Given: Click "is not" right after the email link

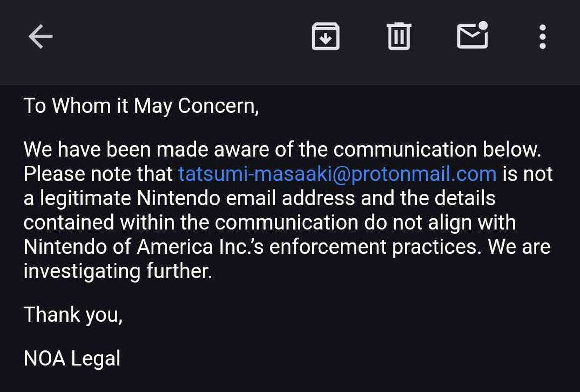Looking at the screenshot, I should (x=527, y=174).
